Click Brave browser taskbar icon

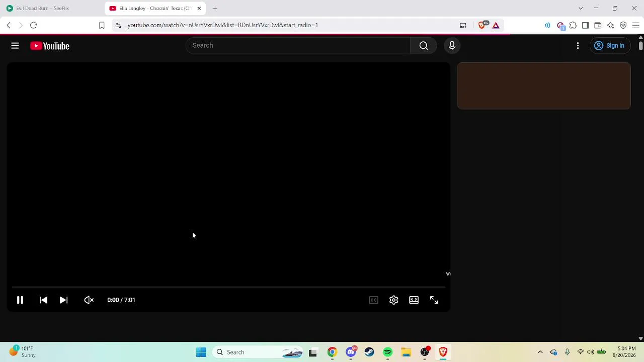443,352
